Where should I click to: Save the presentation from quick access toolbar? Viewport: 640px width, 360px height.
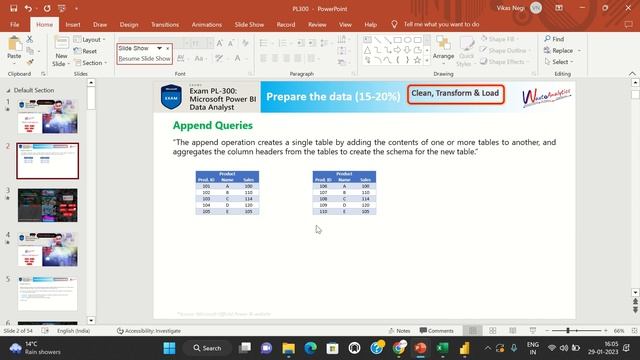tap(13, 8)
